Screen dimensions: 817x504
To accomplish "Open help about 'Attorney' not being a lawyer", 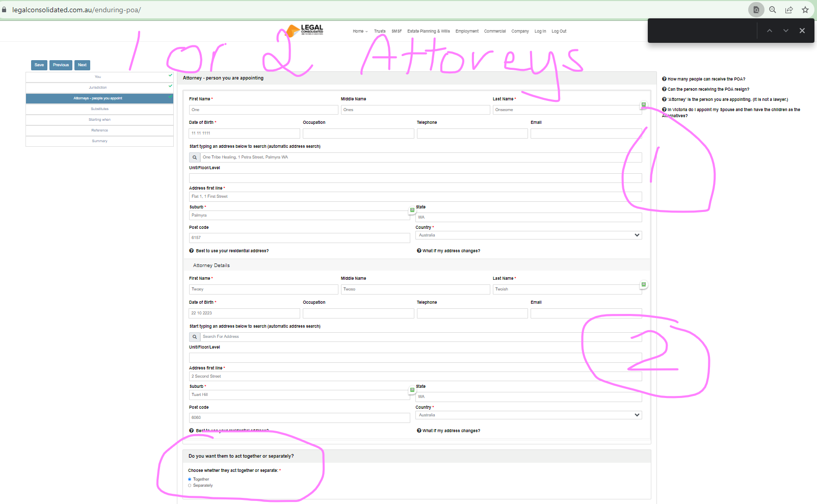I will [x=725, y=99].
